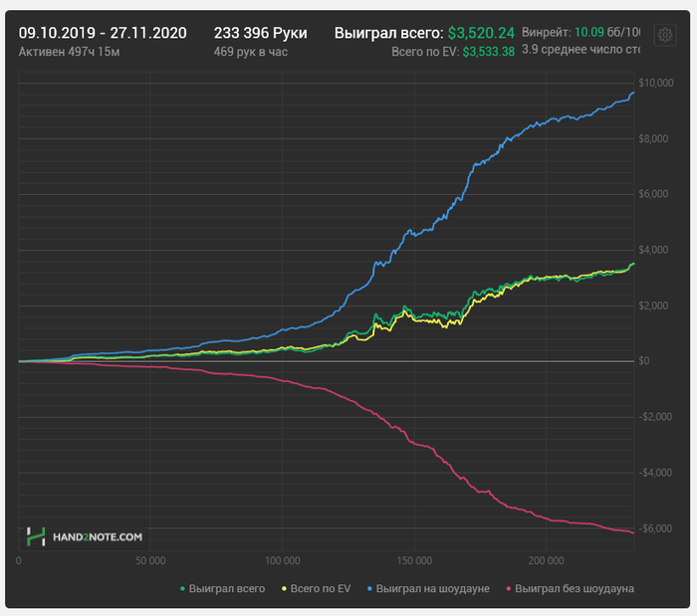Click the '469 рук в час' text

tap(251, 52)
